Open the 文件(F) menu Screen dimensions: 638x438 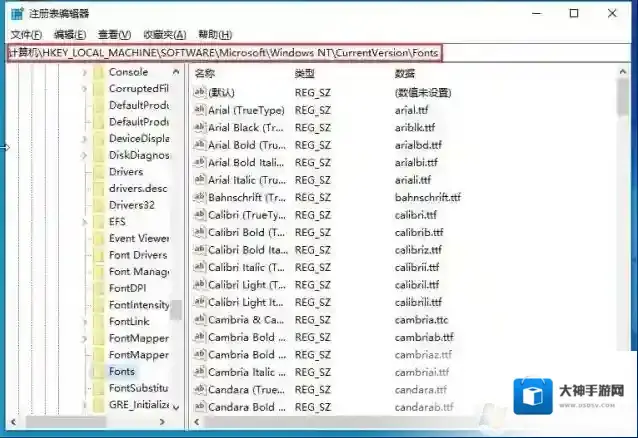26,35
